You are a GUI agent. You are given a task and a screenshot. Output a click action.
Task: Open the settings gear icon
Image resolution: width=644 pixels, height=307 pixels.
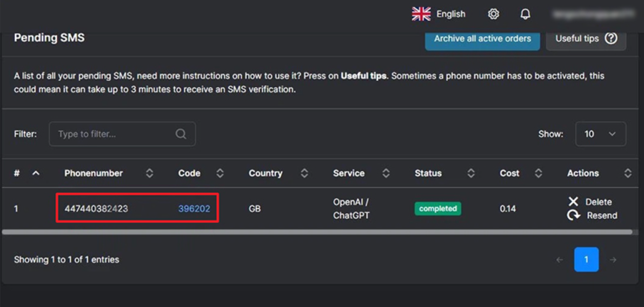(493, 15)
